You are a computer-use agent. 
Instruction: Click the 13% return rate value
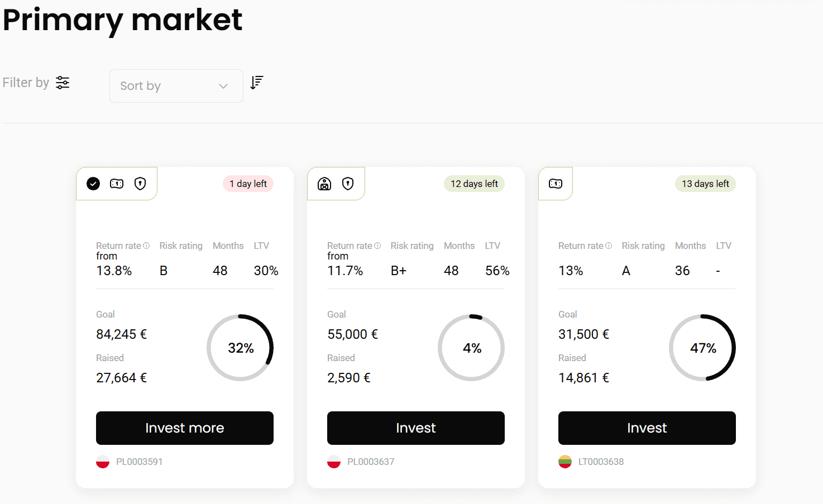(x=571, y=271)
